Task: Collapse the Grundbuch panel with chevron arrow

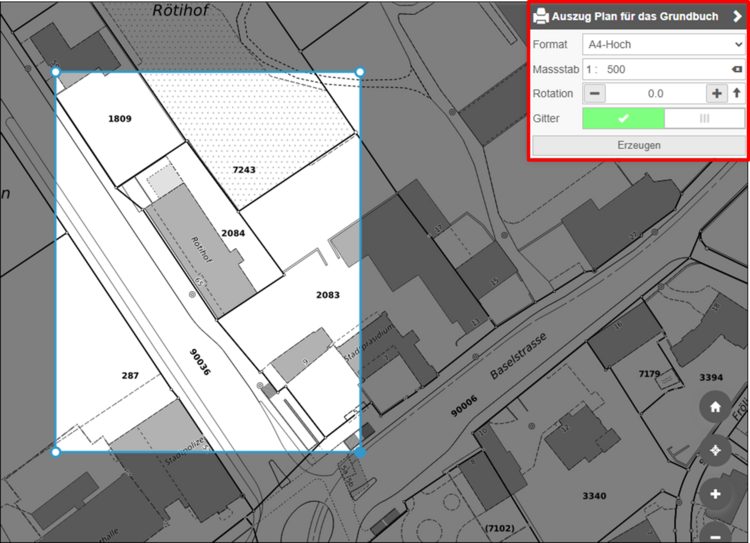Action: tap(737, 16)
